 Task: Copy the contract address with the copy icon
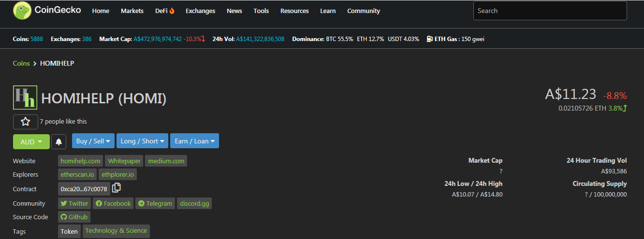pos(117,188)
